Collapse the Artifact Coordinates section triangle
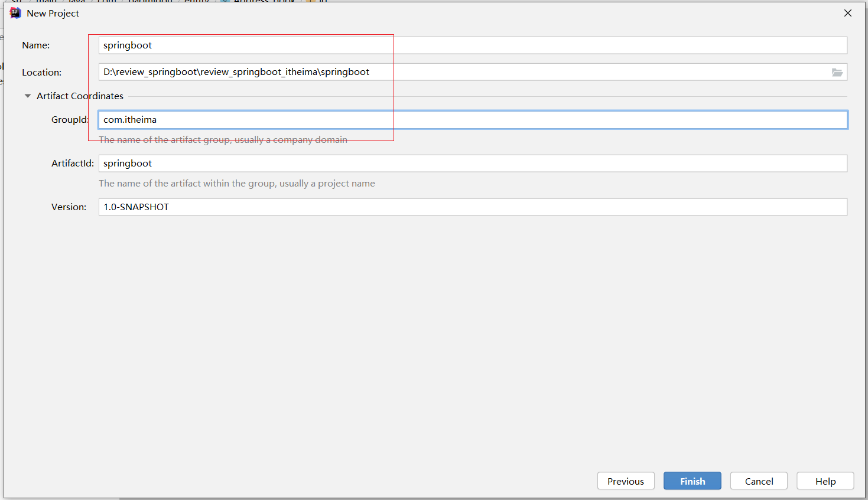This screenshot has height=500, width=868. pyautogui.click(x=28, y=96)
